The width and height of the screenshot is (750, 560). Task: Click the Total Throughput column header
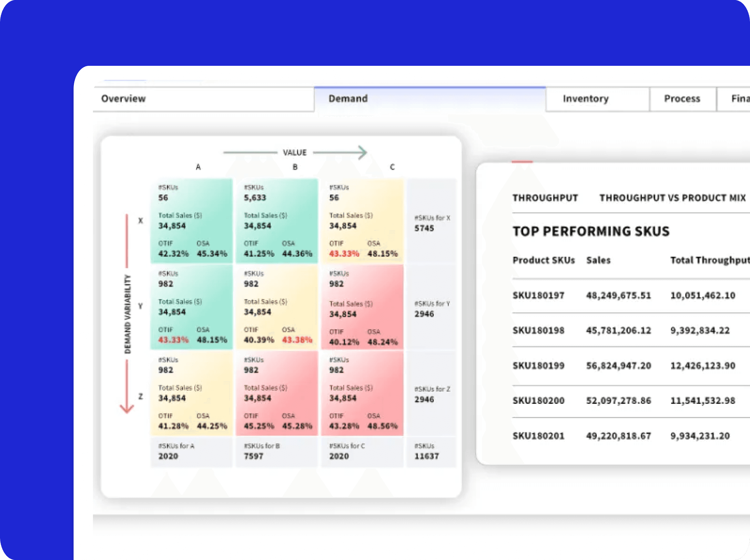coord(710,260)
